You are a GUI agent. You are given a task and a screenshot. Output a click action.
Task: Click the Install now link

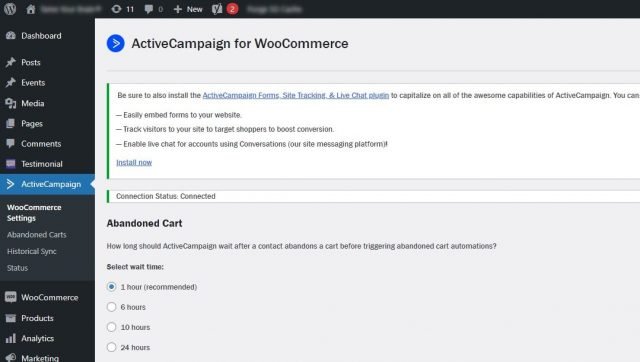[x=134, y=162]
